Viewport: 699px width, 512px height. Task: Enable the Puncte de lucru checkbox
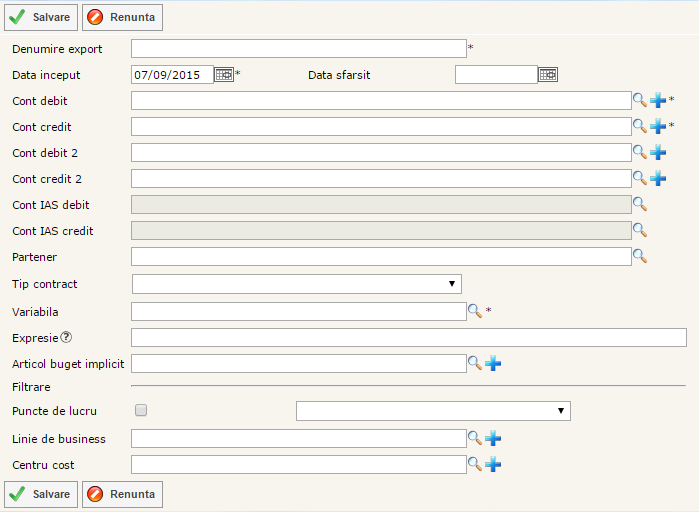point(141,410)
